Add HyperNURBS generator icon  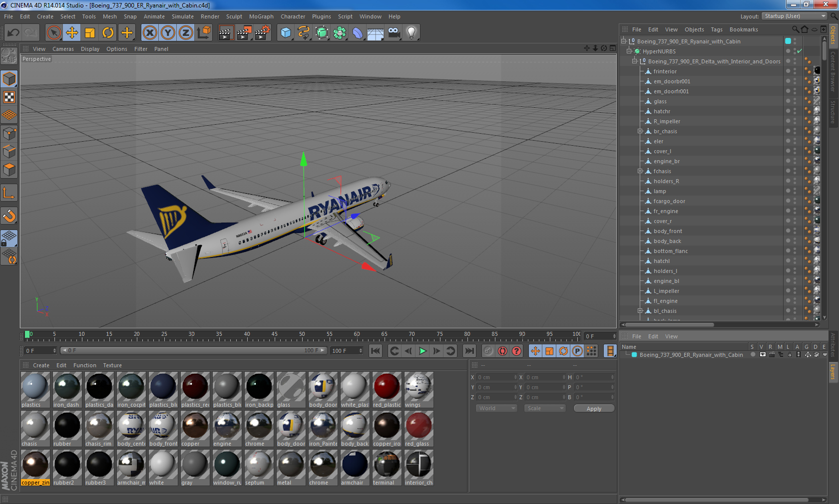[x=322, y=33]
